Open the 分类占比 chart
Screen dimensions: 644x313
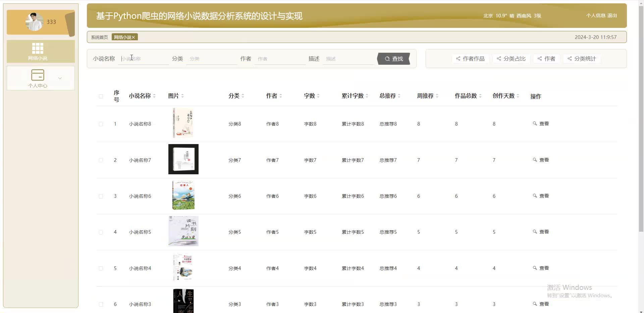pyautogui.click(x=511, y=58)
